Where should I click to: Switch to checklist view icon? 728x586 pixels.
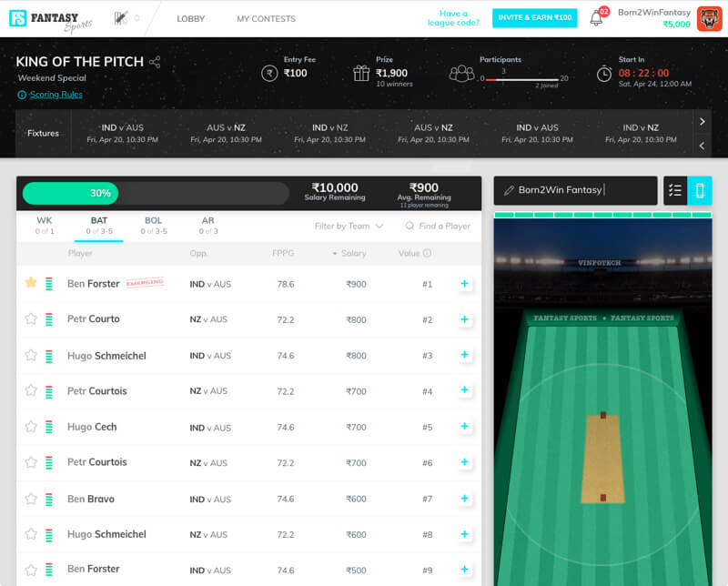(x=675, y=190)
